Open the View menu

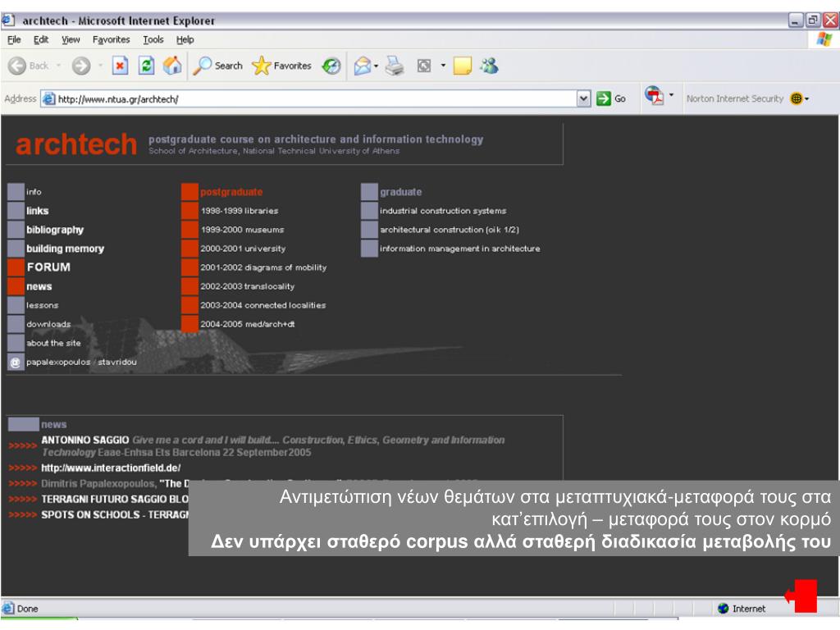click(x=71, y=39)
